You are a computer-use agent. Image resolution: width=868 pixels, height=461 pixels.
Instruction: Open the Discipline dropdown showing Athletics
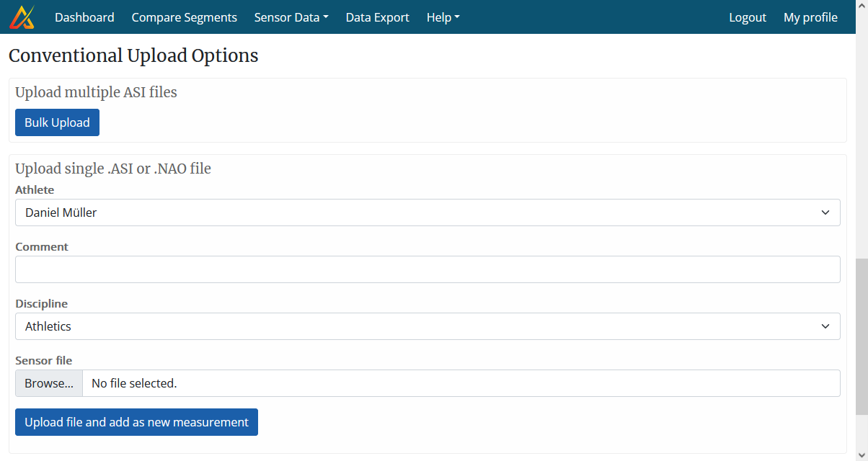[428, 326]
